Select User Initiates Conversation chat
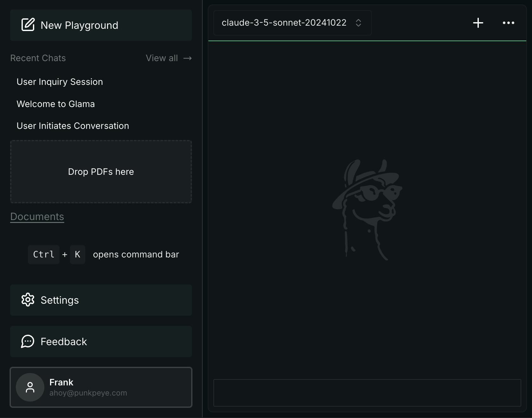Screen dimensions: 532x418 pos(73,126)
